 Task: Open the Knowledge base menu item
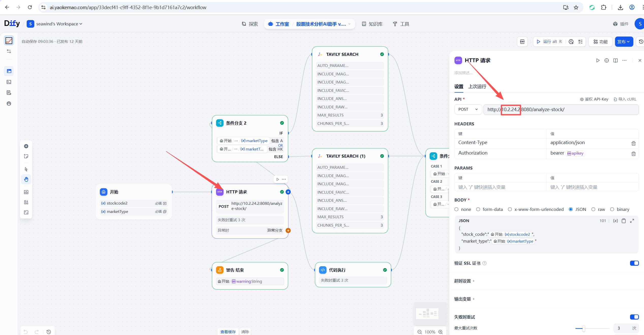click(372, 24)
